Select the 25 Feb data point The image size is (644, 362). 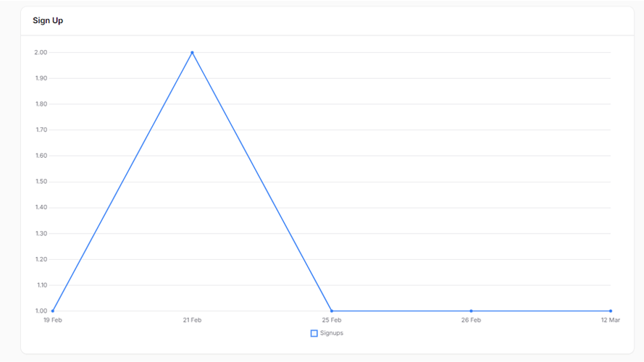(332, 311)
